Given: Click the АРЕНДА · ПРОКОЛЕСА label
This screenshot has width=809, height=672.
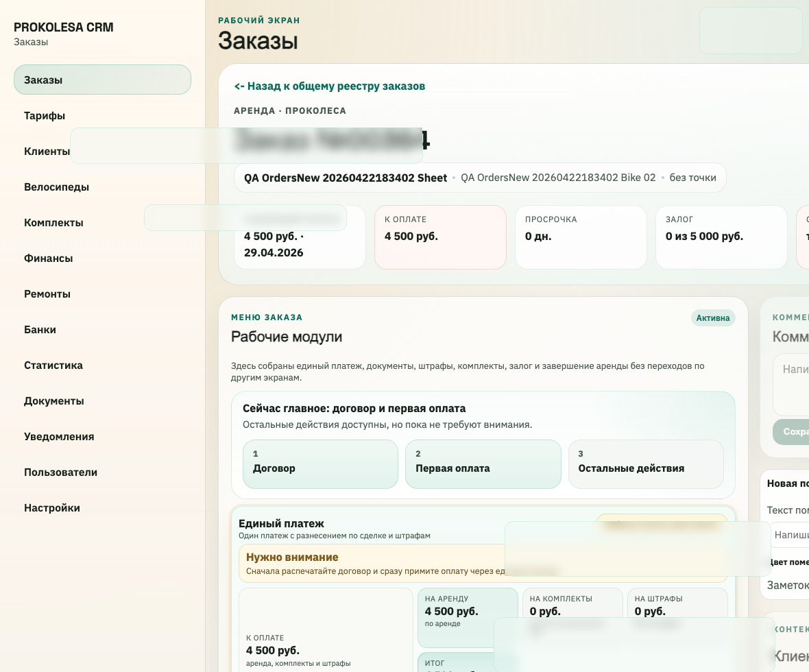Looking at the screenshot, I should pos(290,111).
